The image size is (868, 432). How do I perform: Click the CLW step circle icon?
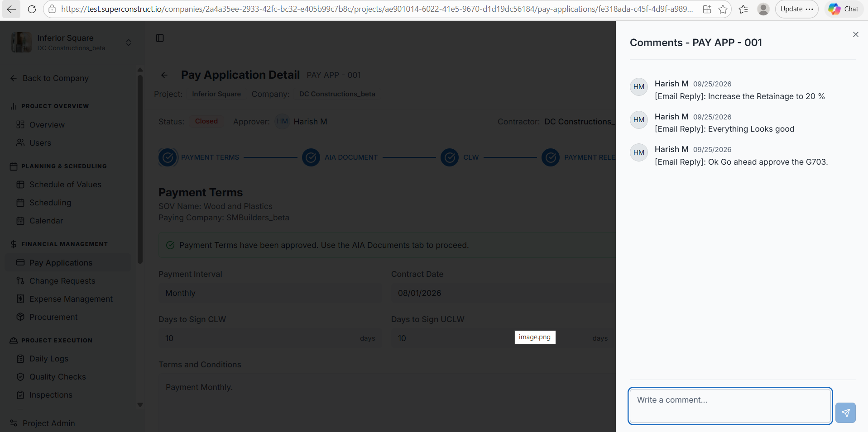point(450,157)
